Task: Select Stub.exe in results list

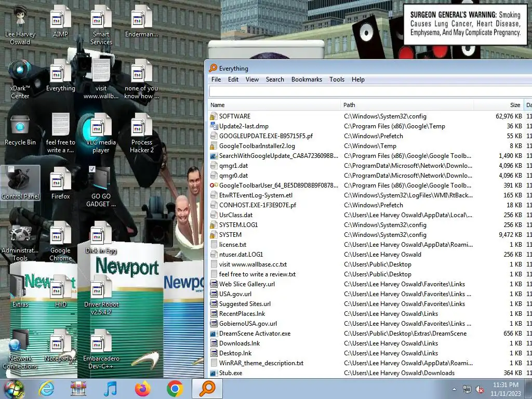Action: [x=370, y=373]
